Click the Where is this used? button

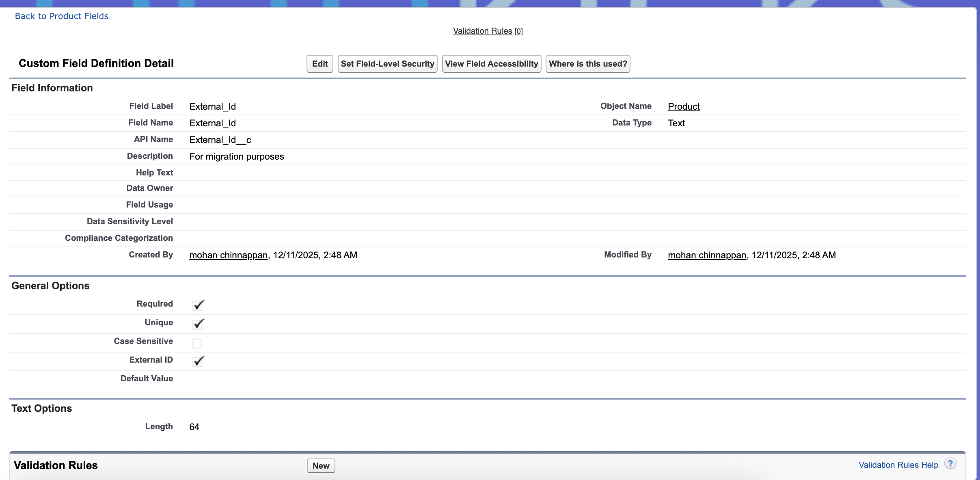587,64
